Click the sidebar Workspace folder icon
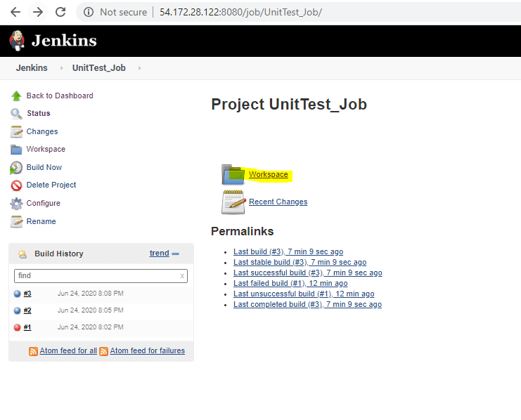Screen dimensions: 521x420 tap(16, 150)
